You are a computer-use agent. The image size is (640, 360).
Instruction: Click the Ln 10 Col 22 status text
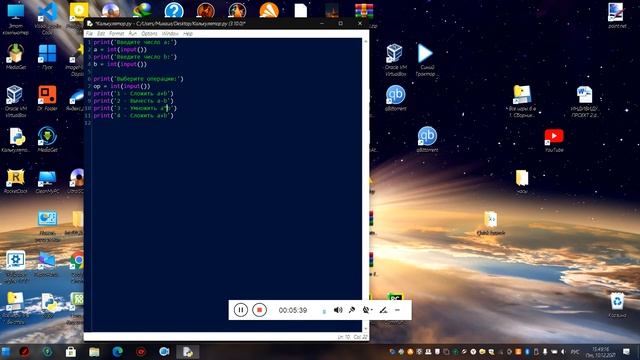point(353,337)
